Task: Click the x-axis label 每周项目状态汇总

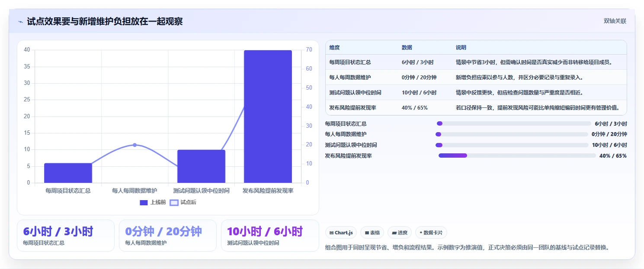Action: 68,191
